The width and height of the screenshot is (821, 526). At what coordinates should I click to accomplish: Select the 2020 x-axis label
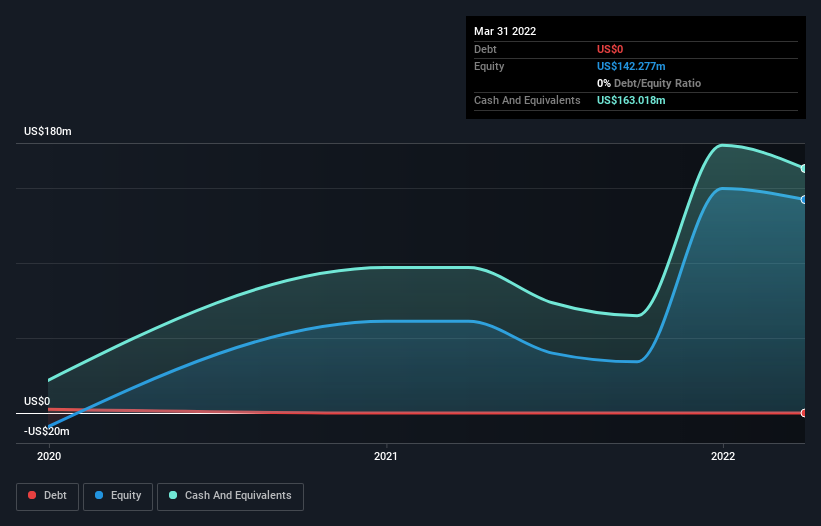[x=49, y=456]
